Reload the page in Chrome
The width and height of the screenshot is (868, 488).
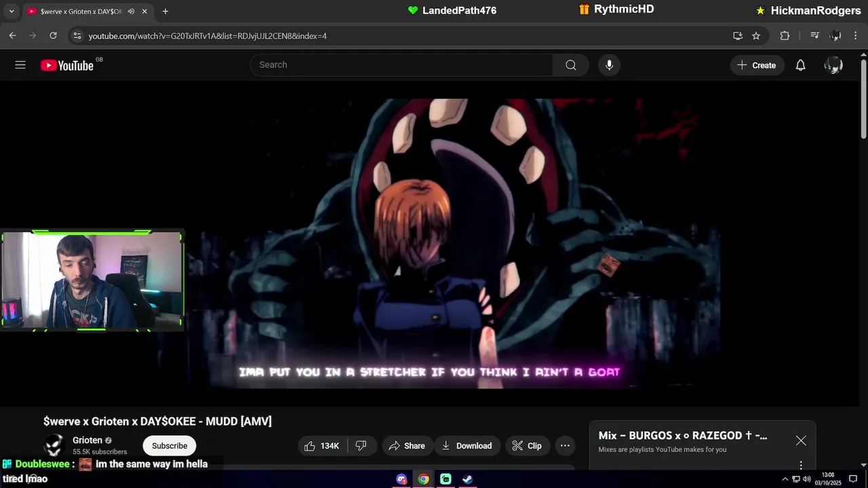coord(52,35)
